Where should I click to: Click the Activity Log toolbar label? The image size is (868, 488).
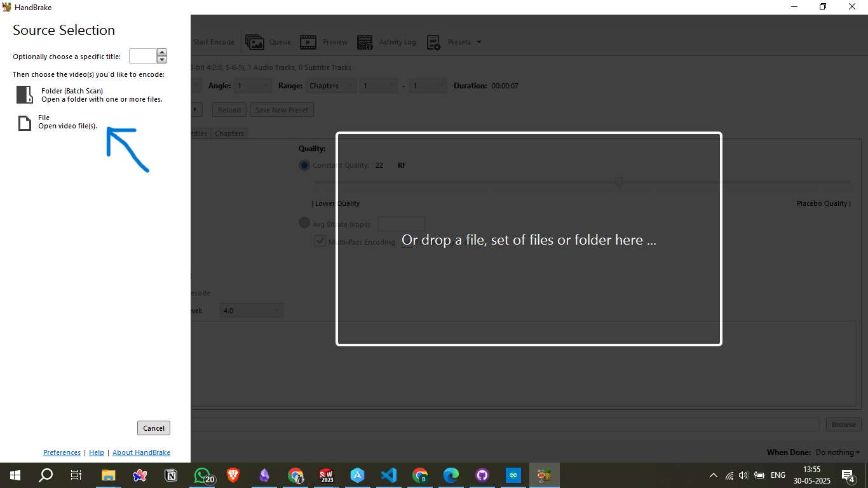point(398,42)
